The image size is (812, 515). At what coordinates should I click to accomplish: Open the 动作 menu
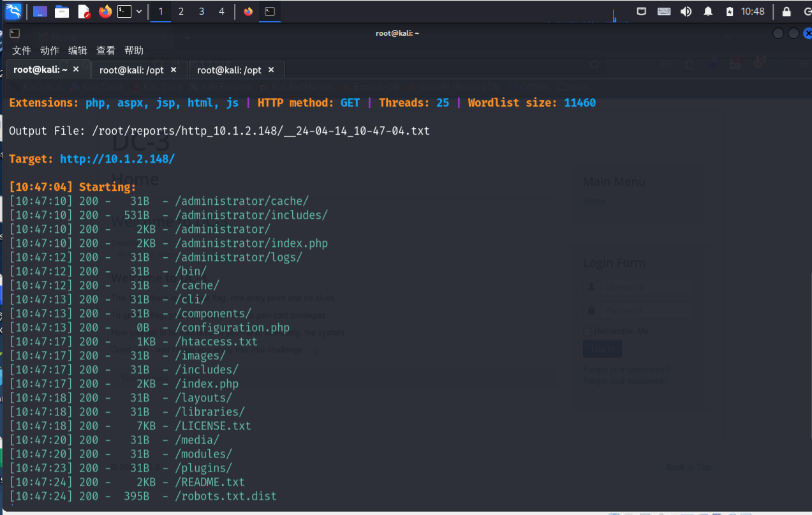[50, 50]
